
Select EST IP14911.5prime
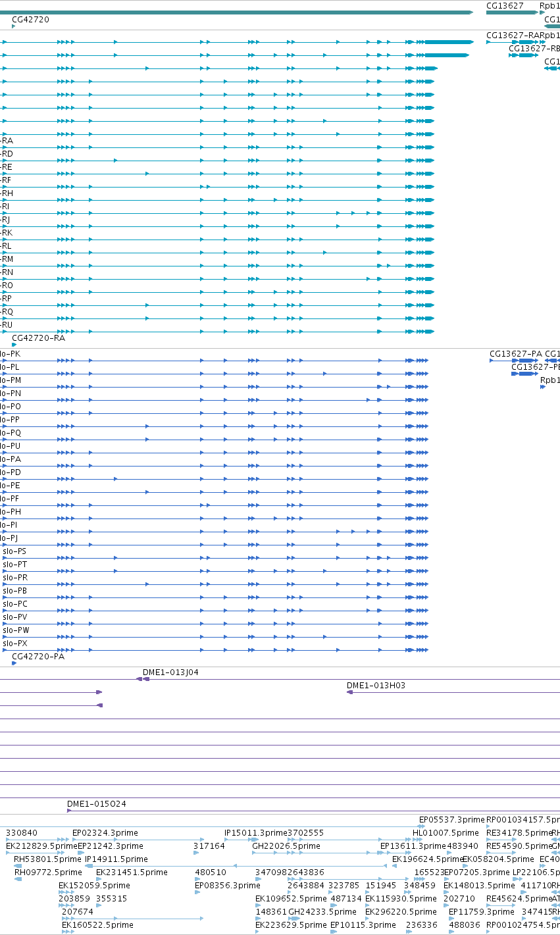click(116, 859)
